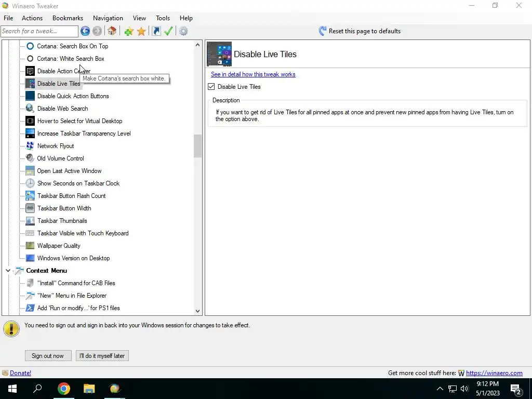
Task: Select Add 'Run or modify...' for PS1 files text
Action: coord(78,308)
